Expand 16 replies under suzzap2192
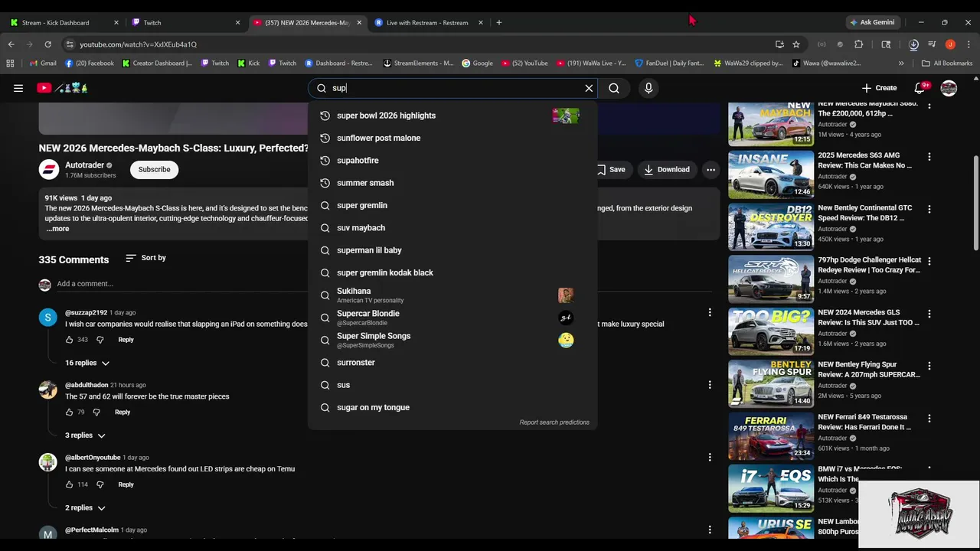The image size is (980, 551). pos(87,363)
